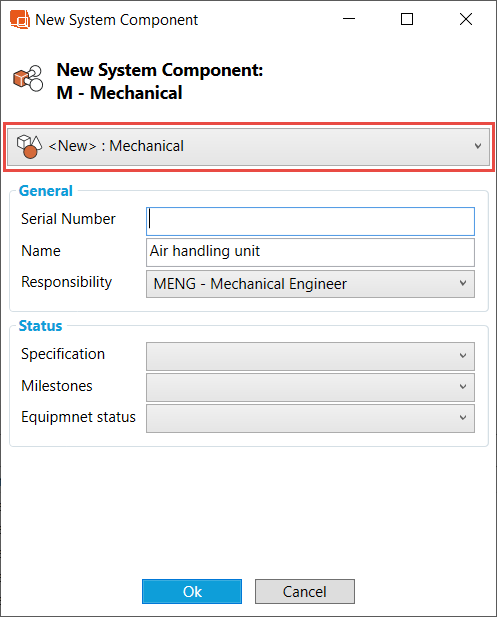
Task: Open the <New> : Mechanical type dropdown
Action: click(x=249, y=146)
